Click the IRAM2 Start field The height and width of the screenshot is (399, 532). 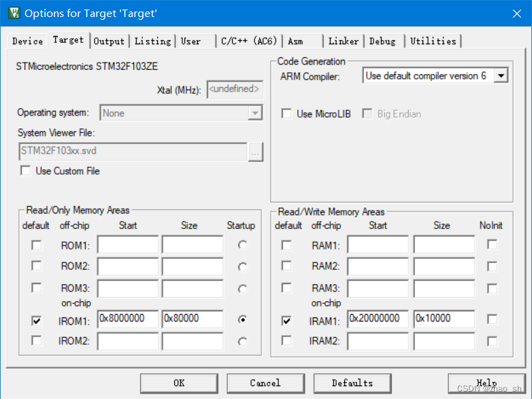(x=378, y=341)
